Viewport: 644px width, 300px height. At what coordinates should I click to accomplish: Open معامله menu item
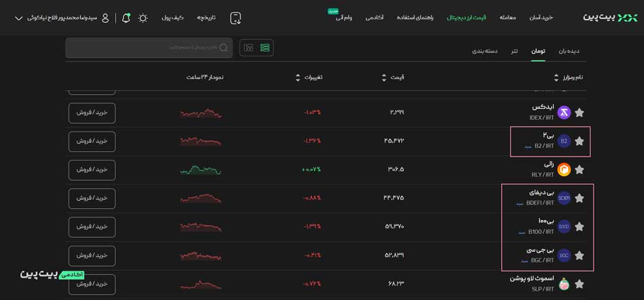pos(508,18)
